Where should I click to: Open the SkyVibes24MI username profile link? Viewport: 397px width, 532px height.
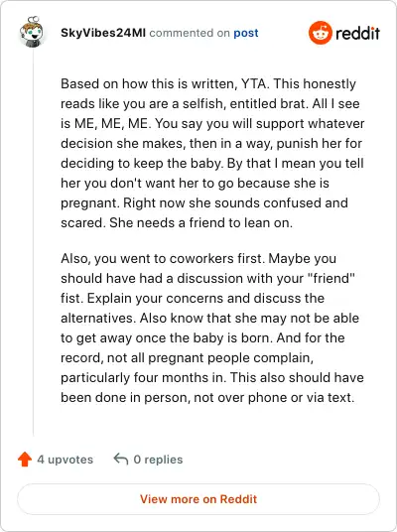[x=103, y=33]
